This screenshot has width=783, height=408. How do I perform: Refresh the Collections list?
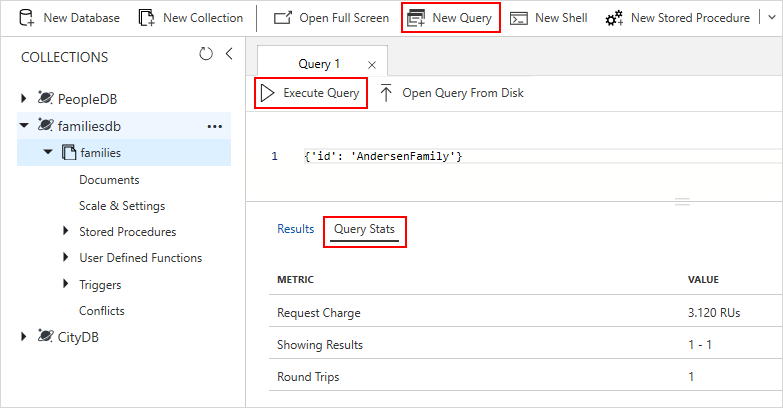click(206, 54)
